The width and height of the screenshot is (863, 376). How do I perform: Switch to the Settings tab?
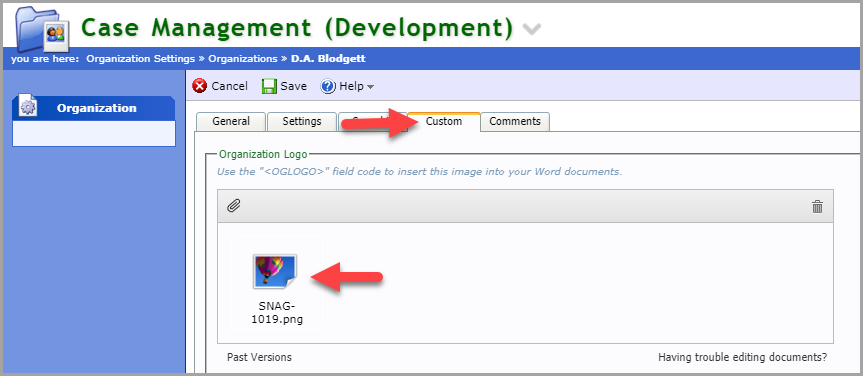302,121
